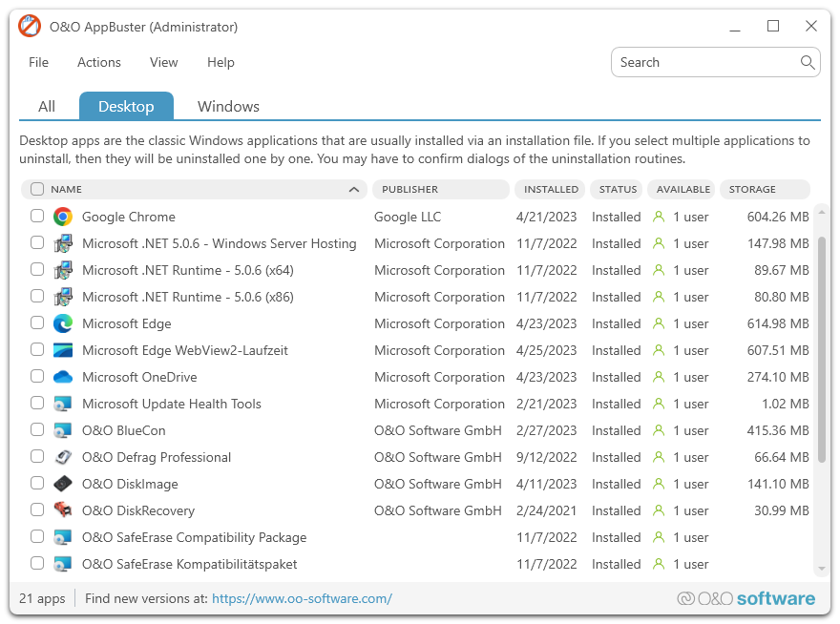Click the Microsoft OneDrive cloud icon
This screenshot has width=840, height=624.
point(63,378)
